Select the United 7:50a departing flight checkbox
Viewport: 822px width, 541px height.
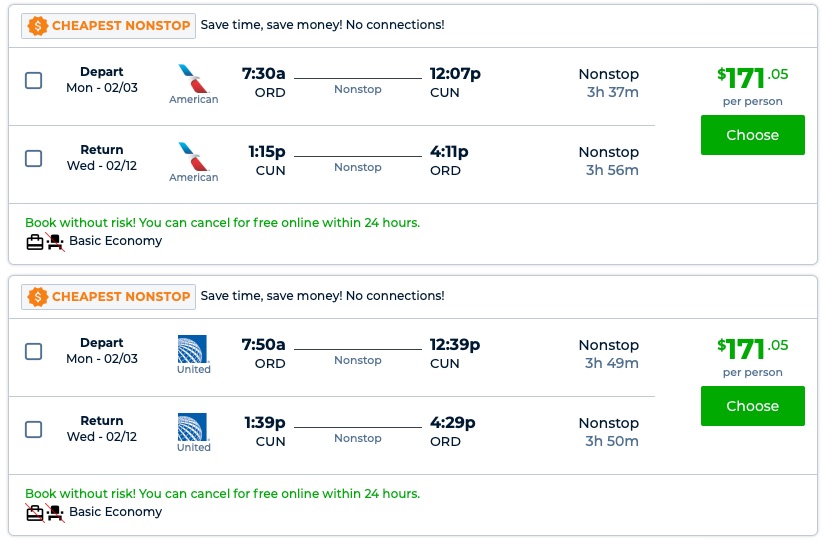[x=34, y=351]
